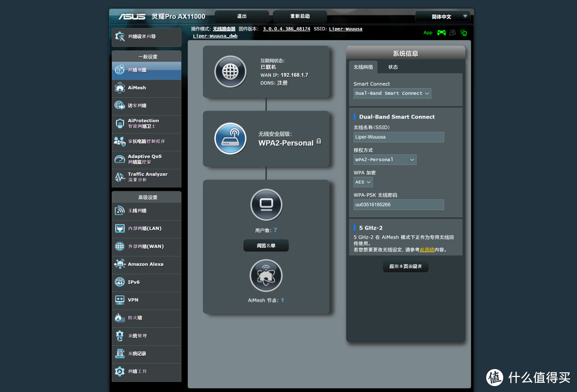Open the 系统管理 administration gear icon
The width and height of the screenshot is (577, 392).
tap(120, 335)
